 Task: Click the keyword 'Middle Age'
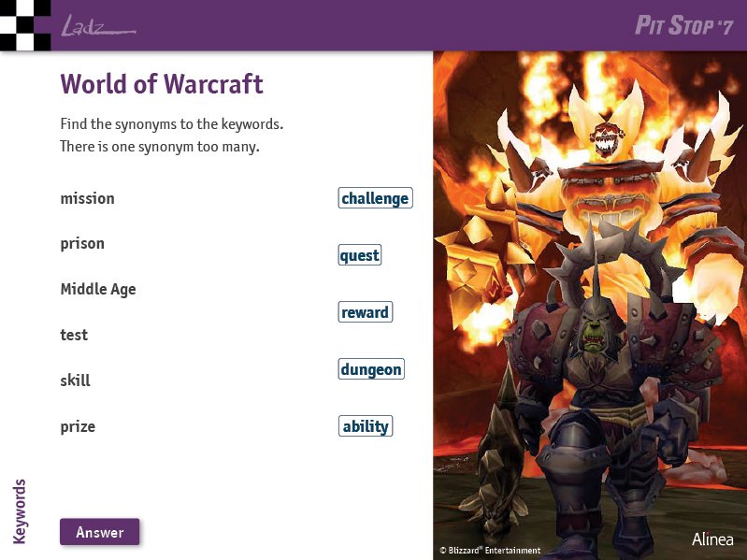click(x=98, y=289)
